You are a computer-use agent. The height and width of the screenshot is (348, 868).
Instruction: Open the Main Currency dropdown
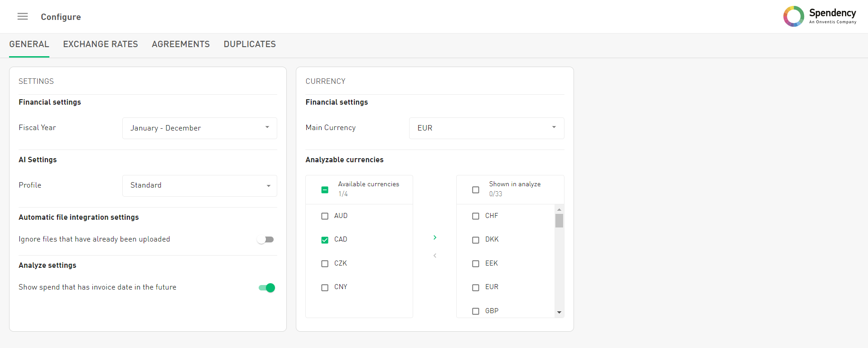pos(486,128)
